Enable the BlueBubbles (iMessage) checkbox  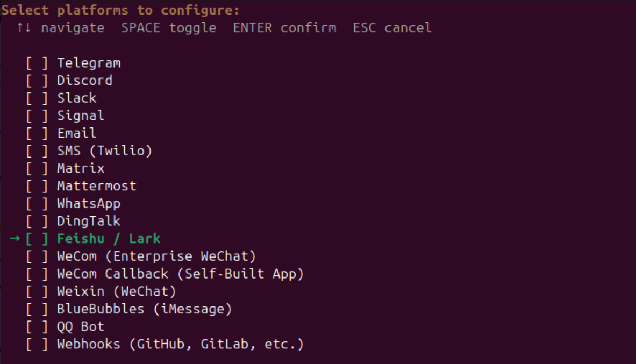click(x=37, y=309)
